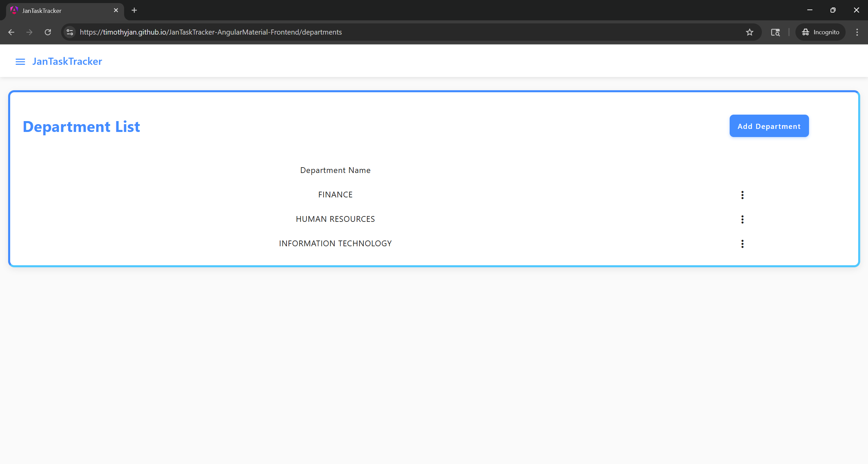Open the FINANCE row options menu
Image resolution: width=868 pixels, height=464 pixels.
[x=742, y=195]
